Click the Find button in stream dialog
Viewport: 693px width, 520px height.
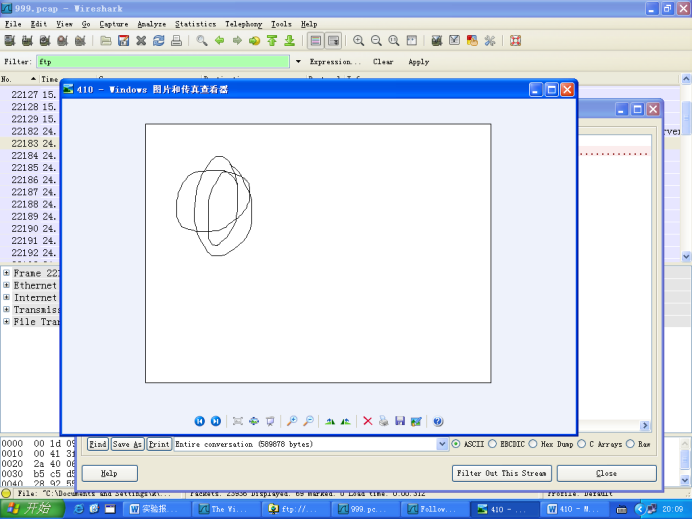pos(98,444)
